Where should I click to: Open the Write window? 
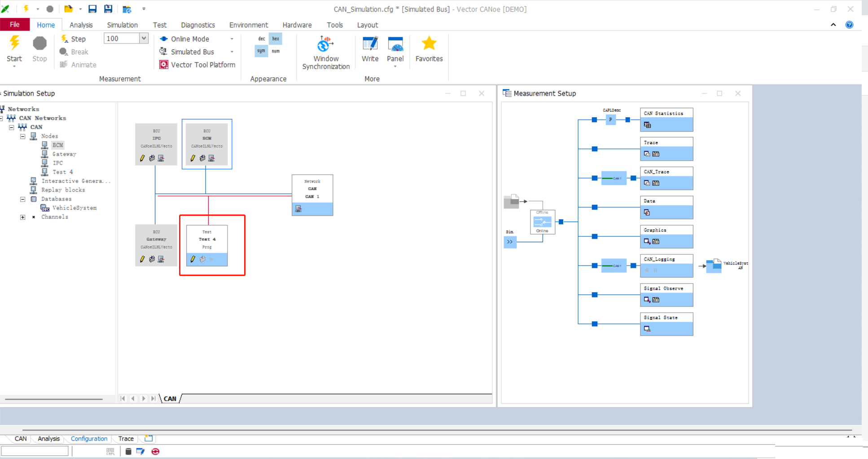pyautogui.click(x=370, y=49)
